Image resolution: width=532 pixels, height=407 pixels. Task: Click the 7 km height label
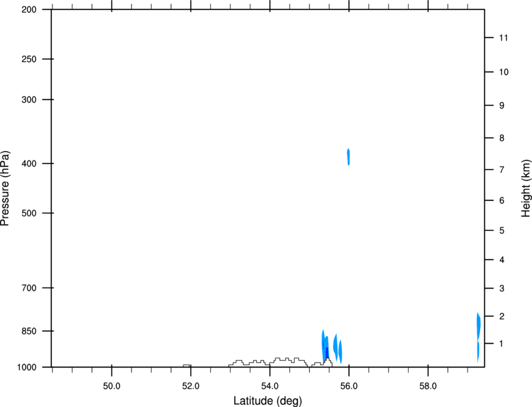[x=502, y=170]
